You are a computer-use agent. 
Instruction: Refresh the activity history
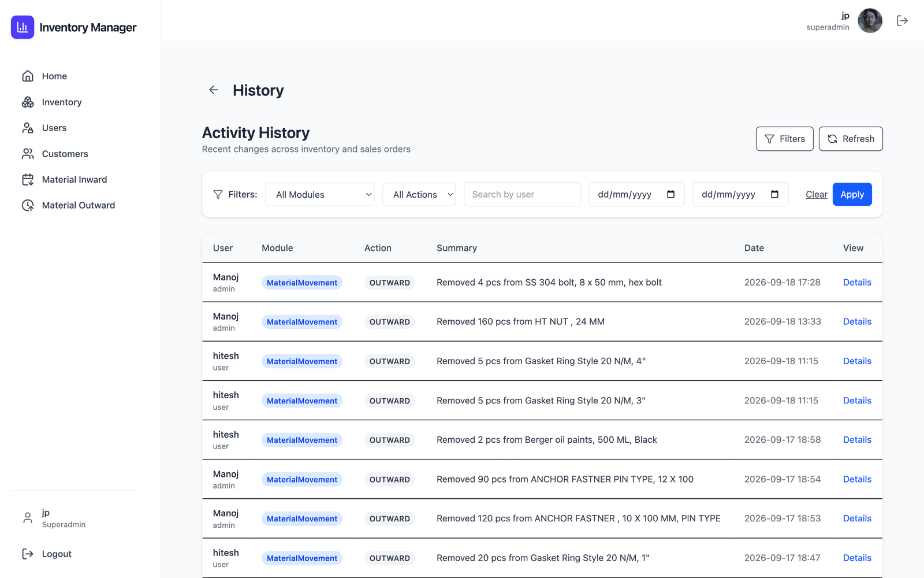click(x=851, y=139)
